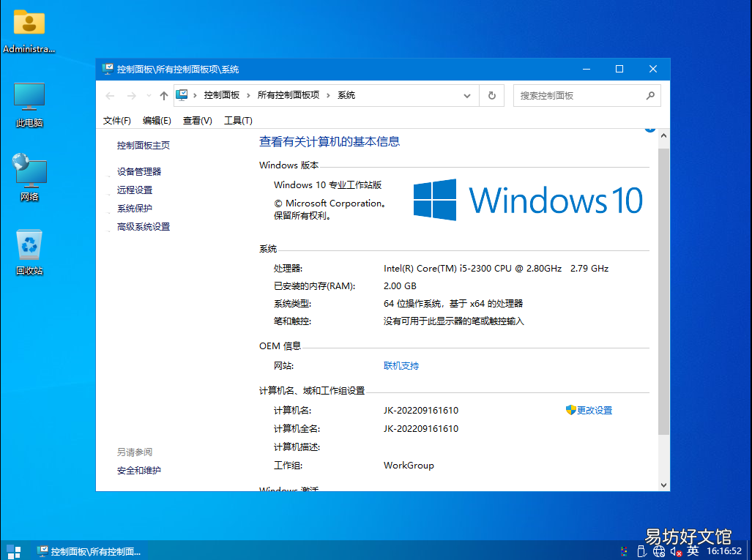Open the Windows Start button
Screen dimensions: 752x560
coord(14,551)
